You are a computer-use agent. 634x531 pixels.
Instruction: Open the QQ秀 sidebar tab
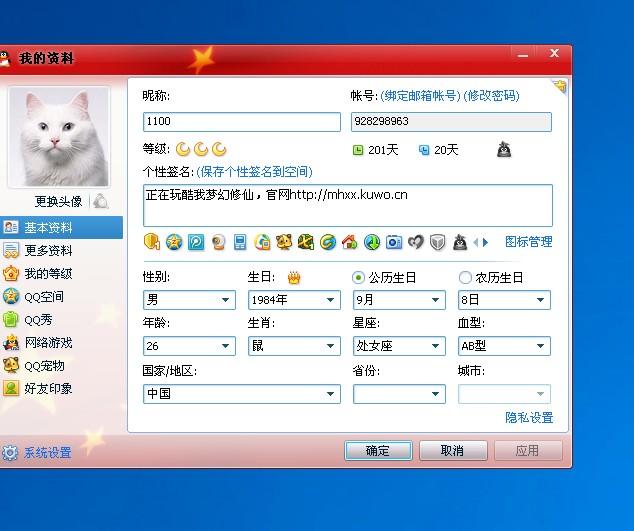click(61, 319)
